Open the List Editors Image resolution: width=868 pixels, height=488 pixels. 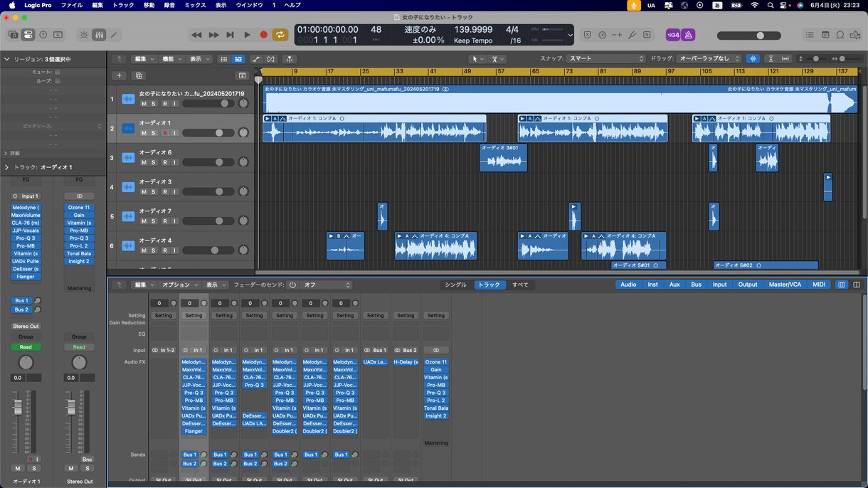[x=810, y=34]
